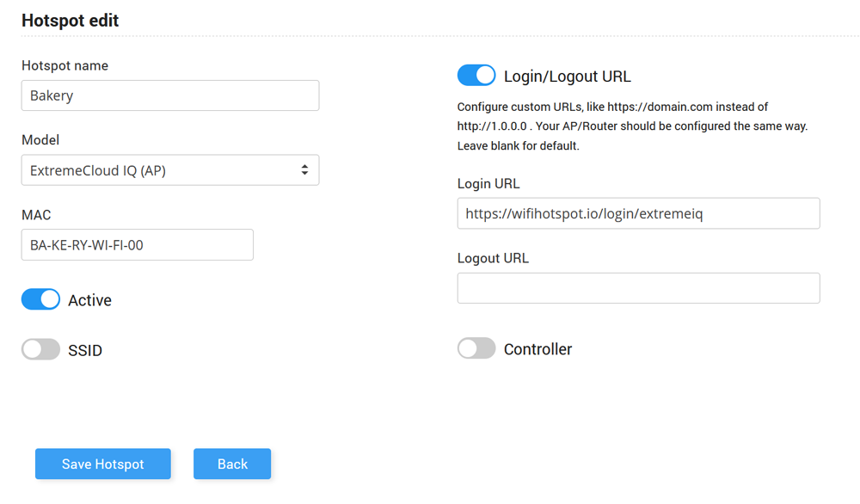Viewport: 860px width, 504px height.
Task: Click the "Login/Logout URL" label text
Action: click(567, 77)
